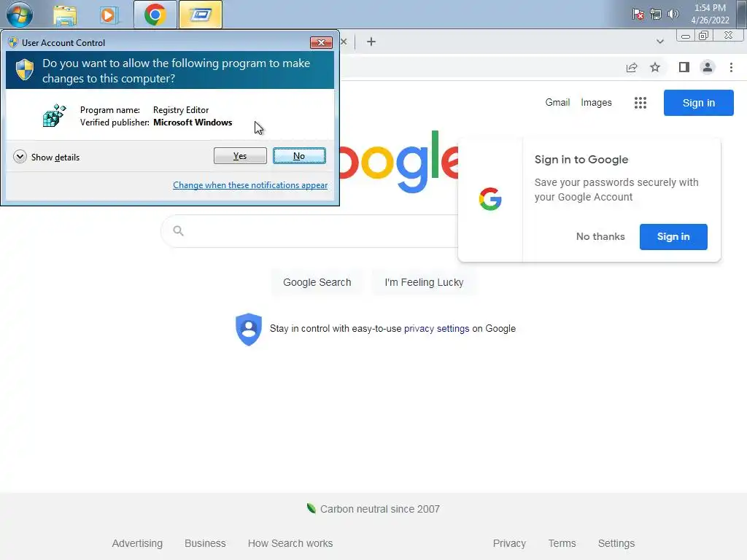Image resolution: width=747 pixels, height=560 pixels.
Task: Select the highlighted Run dialog taskbar button
Action: coord(201,15)
